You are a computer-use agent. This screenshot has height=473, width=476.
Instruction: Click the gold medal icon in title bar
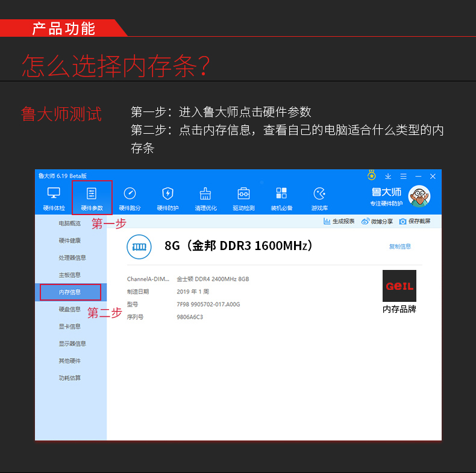[x=372, y=175]
